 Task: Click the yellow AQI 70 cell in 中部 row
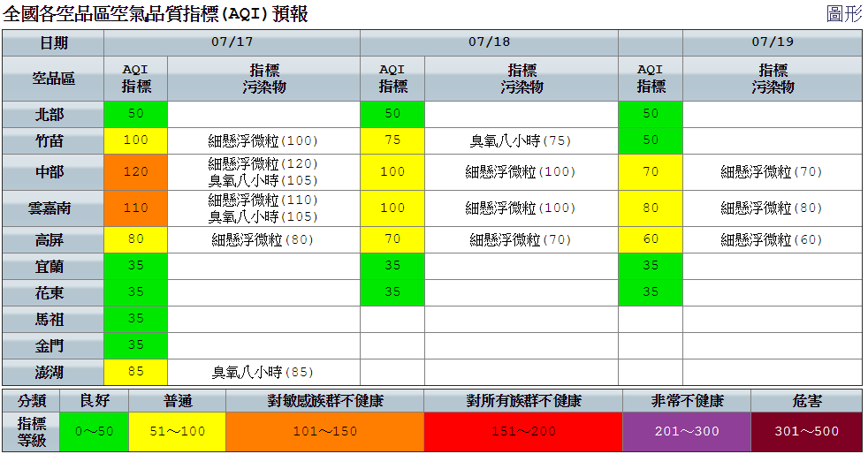coord(651,172)
